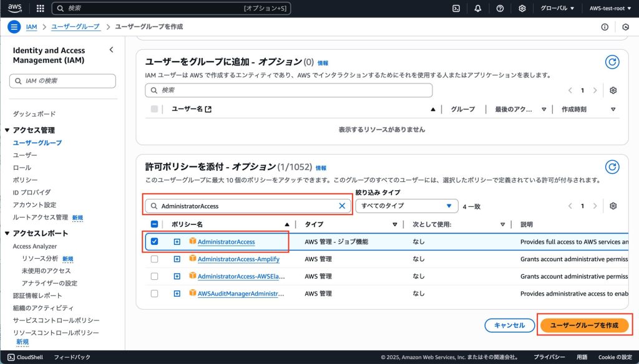This screenshot has width=639, height=364.
Task: Go to previous page in users table
Action: pyautogui.click(x=570, y=90)
